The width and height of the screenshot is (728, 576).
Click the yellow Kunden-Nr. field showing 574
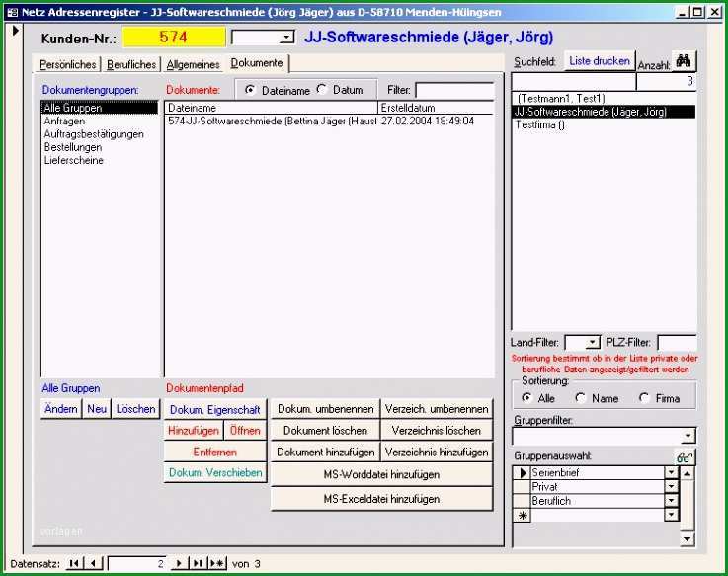pos(174,38)
